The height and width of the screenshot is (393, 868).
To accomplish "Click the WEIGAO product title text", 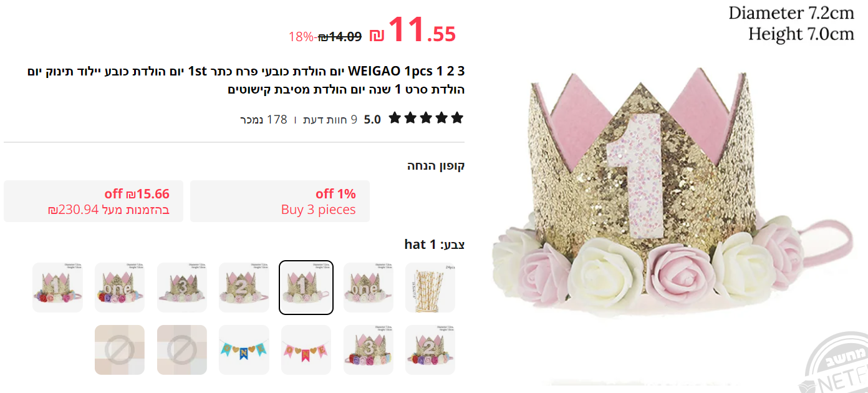I will [x=246, y=80].
